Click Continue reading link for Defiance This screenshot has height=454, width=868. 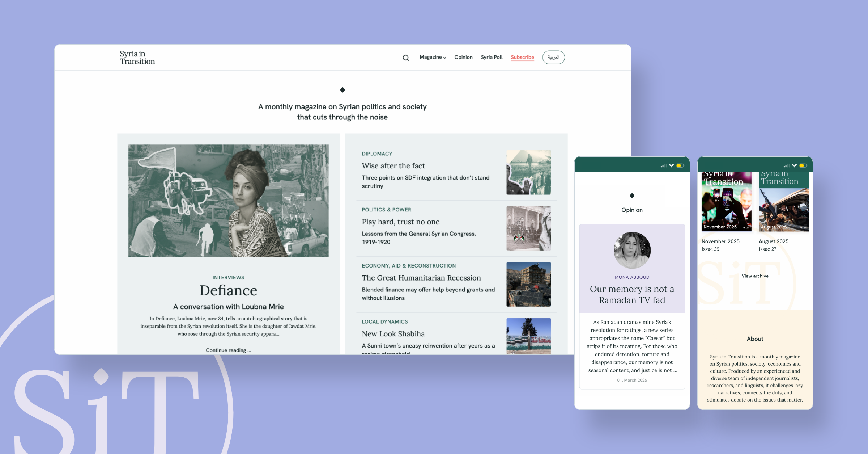click(228, 350)
